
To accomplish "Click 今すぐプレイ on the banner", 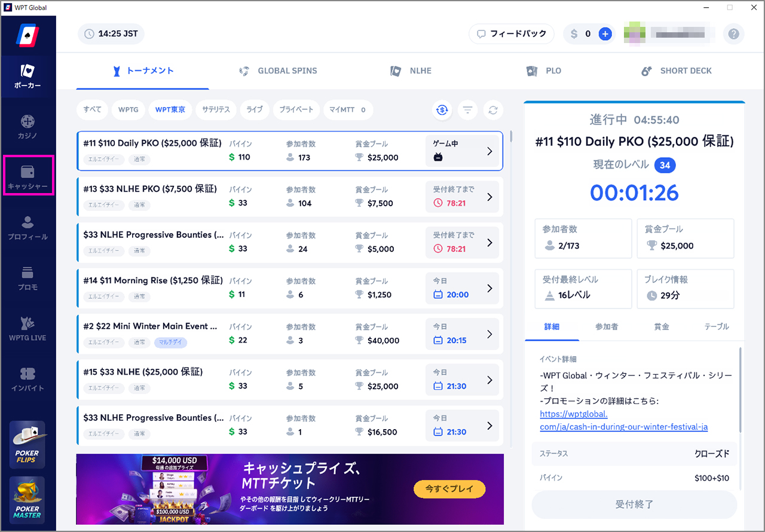I will [x=449, y=489].
